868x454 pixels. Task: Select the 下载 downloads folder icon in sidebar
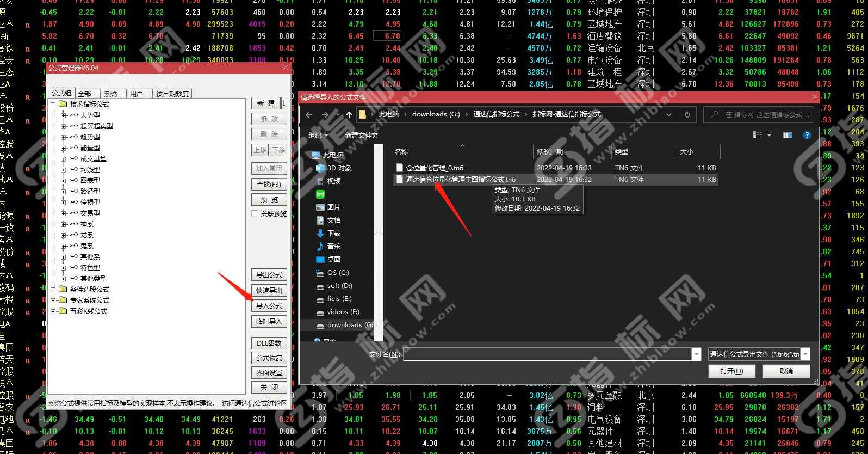(320, 234)
